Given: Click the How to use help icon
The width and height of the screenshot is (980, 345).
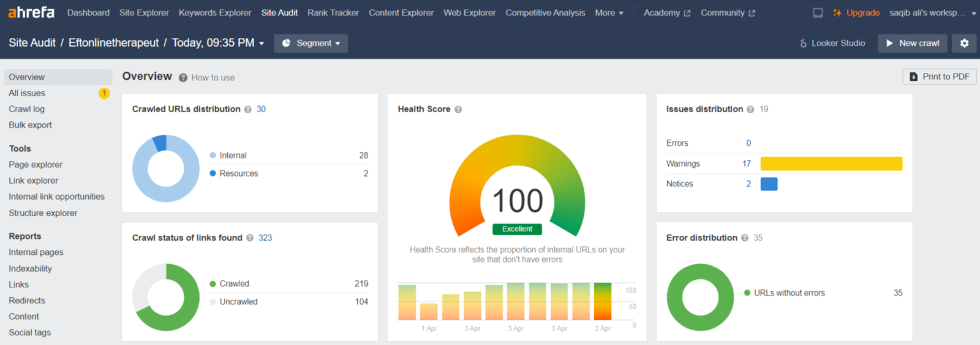Looking at the screenshot, I should point(183,78).
